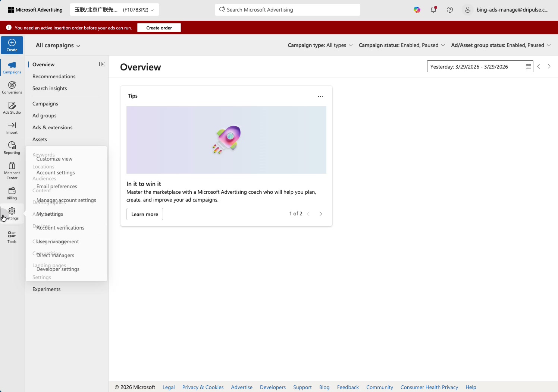The height and width of the screenshot is (392, 558).
Task: Choose My settings in the flyout
Action: tap(50, 214)
